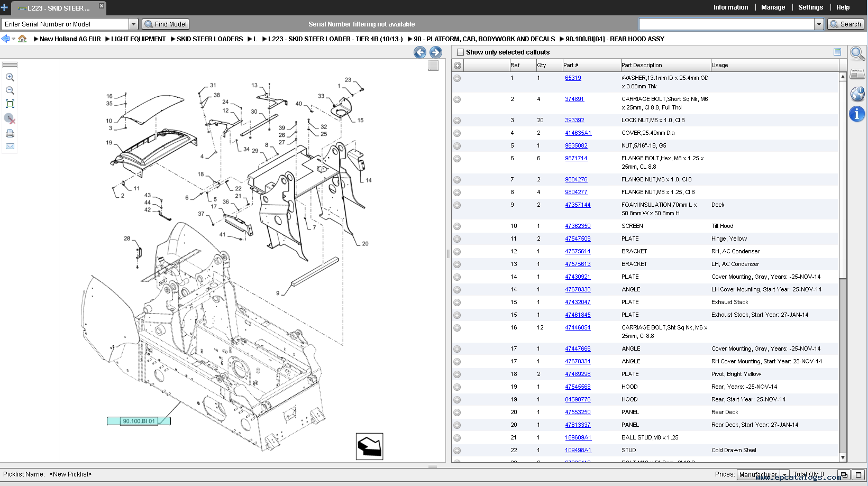Zoom in on the parts diagram
The image size is (868, 486).
pos(10,77)
